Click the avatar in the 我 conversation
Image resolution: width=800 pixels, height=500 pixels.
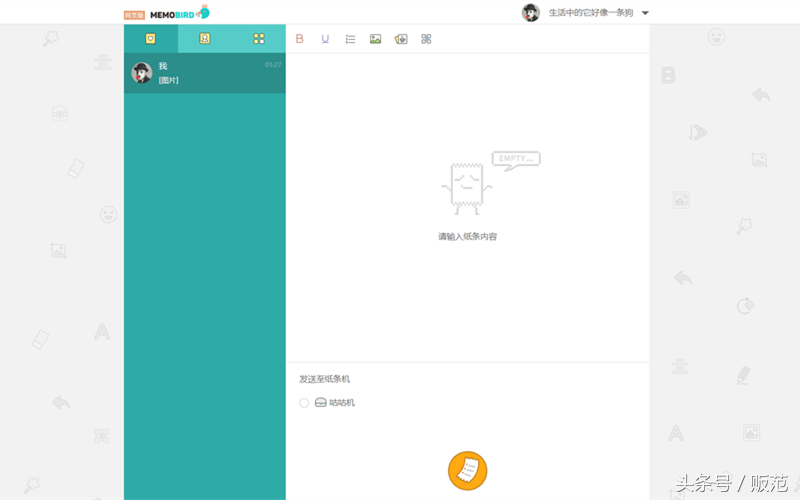pos(142,73)
